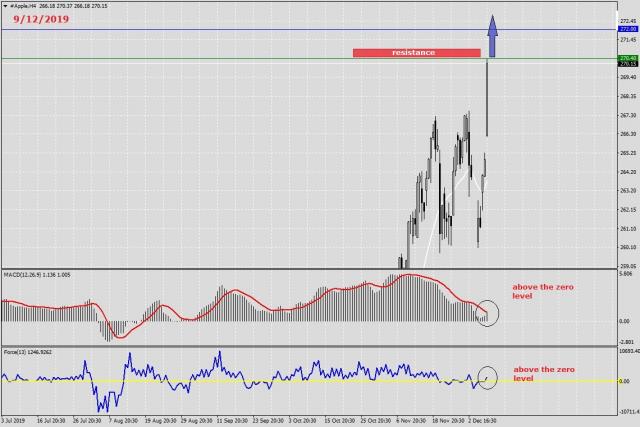Click the Force panel's 'above the zero level' text
Screen dimensions: 640x427
pos(542,374)
